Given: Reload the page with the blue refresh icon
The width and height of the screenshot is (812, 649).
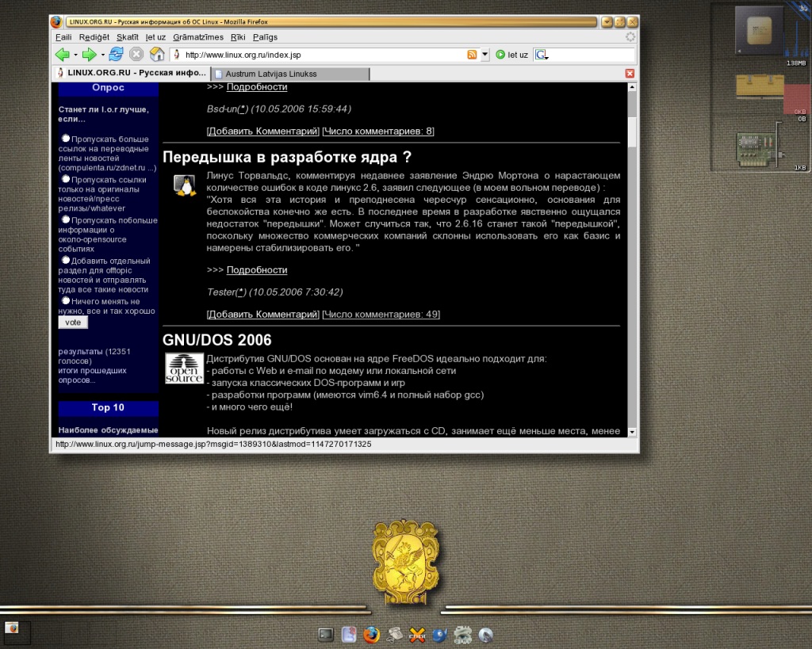Looking at the screenshot, I should [x=116, y=54].
